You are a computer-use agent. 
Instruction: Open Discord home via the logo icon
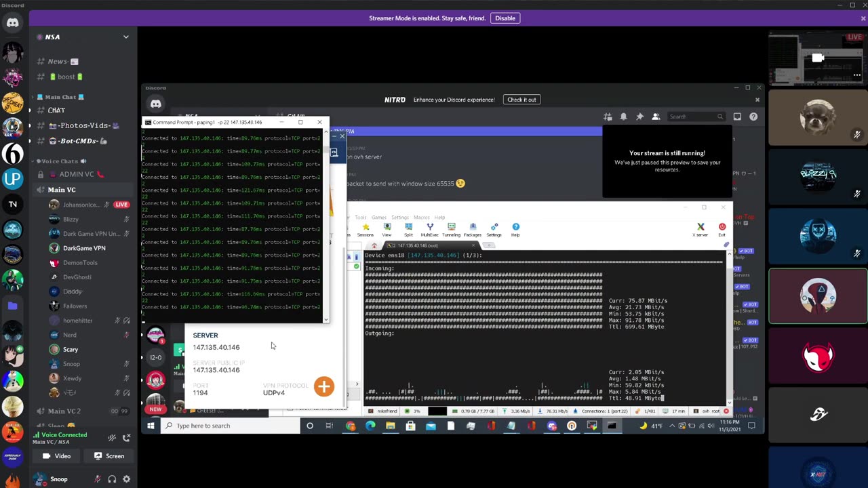click(x=12, y=23)
